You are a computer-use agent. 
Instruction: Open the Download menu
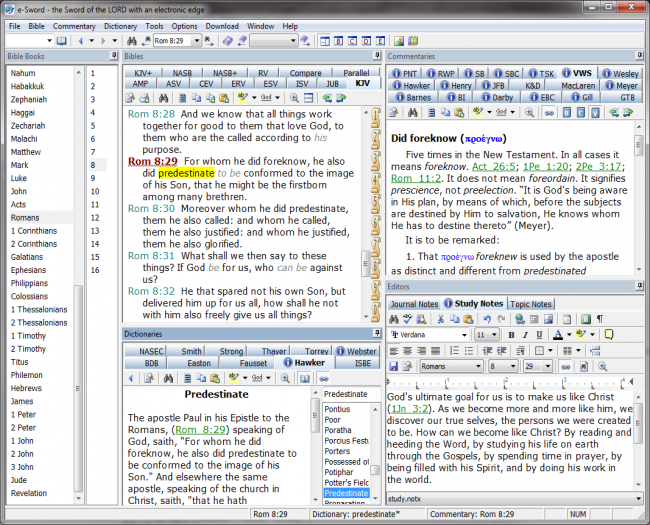coord(222,26)
